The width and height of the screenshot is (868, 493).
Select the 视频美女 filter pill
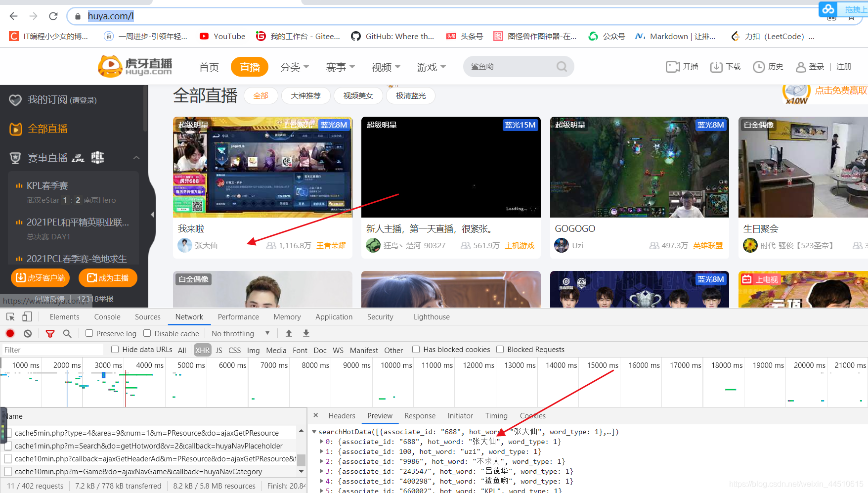pyautogui.click(x=358, y=96)
